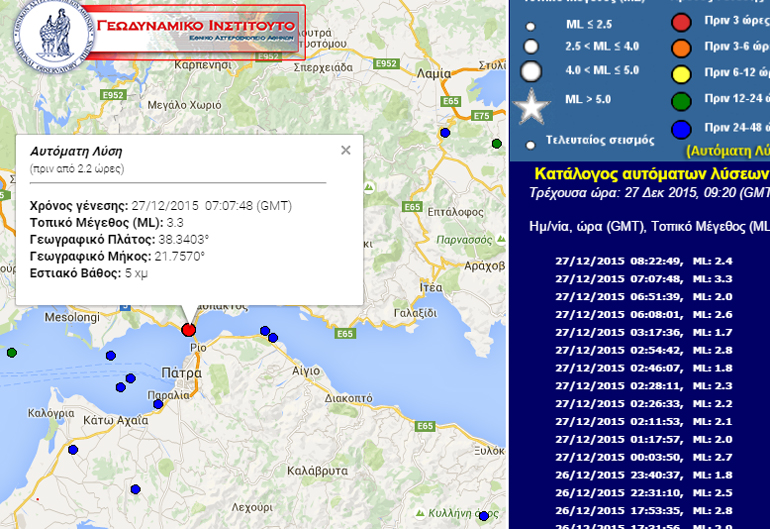
Task: Select the green marker west of Mesolongi
Action: click(12, 353)
